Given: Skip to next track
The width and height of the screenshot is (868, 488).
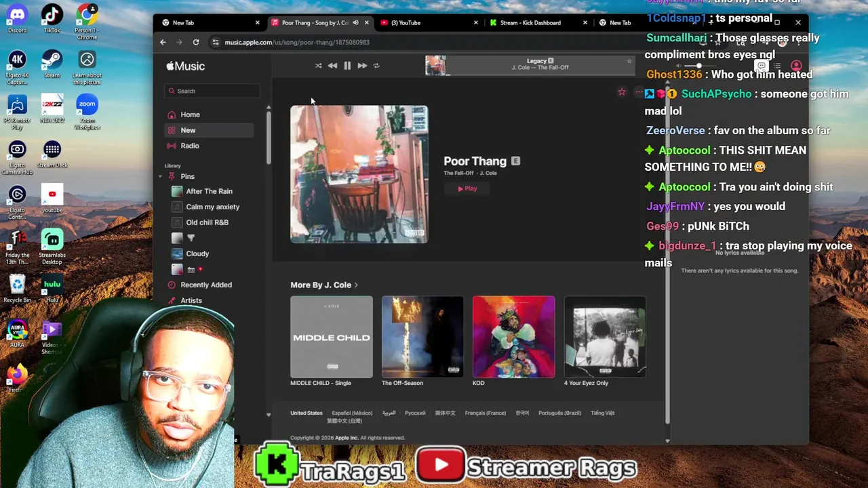Looking at the screenshot, I should coord(362,66).
